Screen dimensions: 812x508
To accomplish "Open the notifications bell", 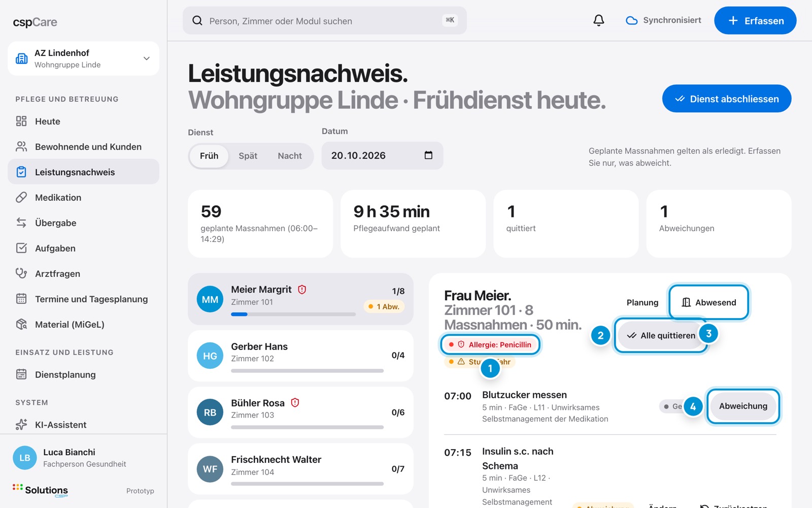I will (599, 20).
